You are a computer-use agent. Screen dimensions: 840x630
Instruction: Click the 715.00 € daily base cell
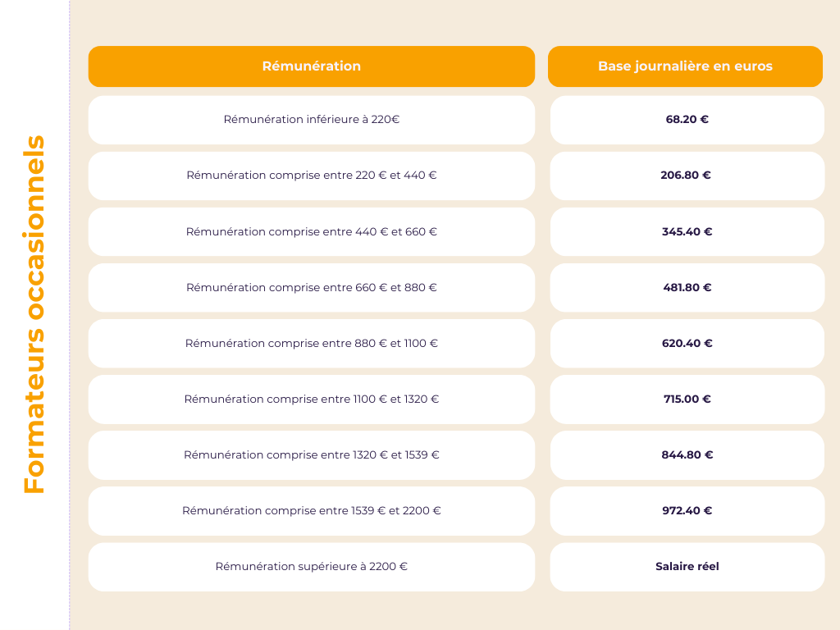coord(687,399)
